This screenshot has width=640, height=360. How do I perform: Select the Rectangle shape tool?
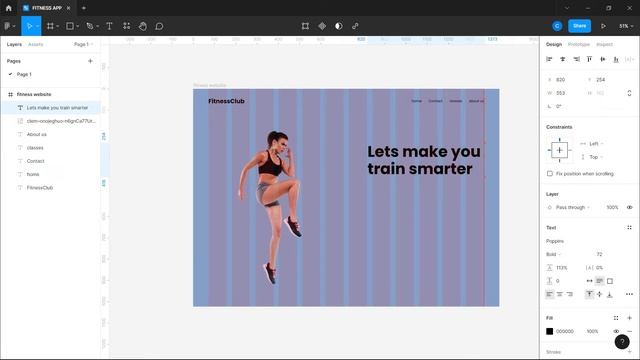[x=70, y=26]
